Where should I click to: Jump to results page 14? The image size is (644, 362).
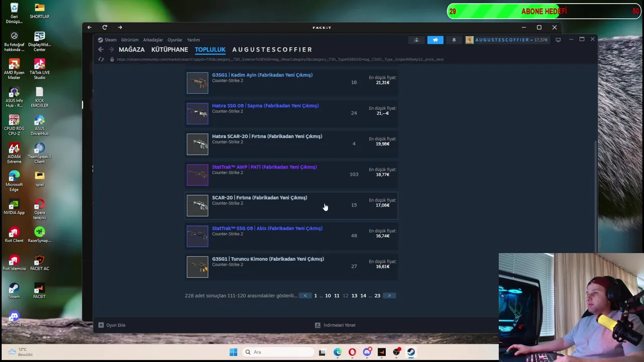[x=363, y=296]
